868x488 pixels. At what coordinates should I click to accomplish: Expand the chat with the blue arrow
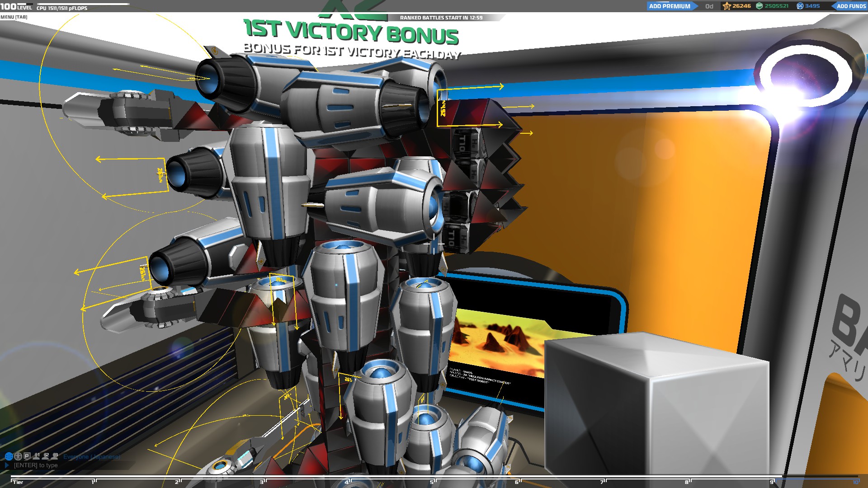[7, 465]
